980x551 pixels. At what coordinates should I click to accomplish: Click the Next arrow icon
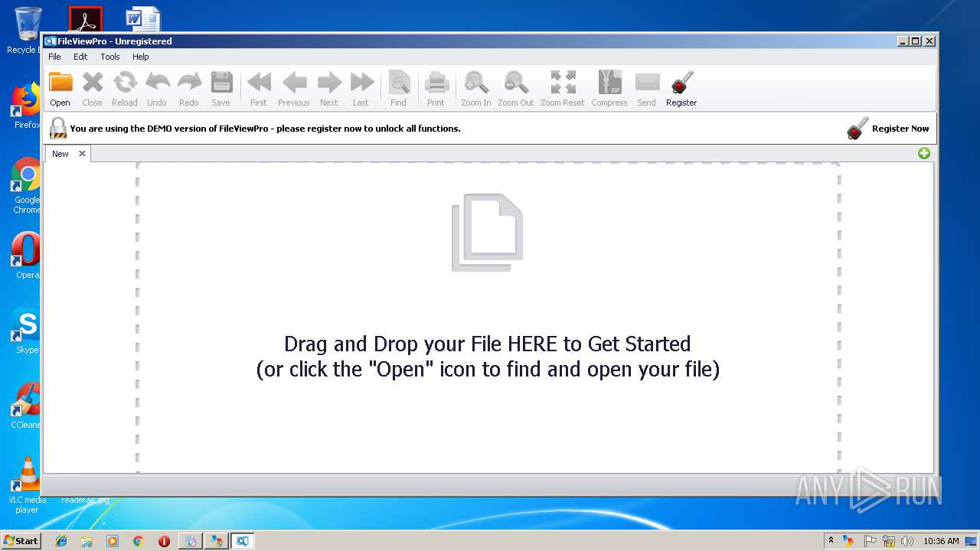click(x=329, y=82)
